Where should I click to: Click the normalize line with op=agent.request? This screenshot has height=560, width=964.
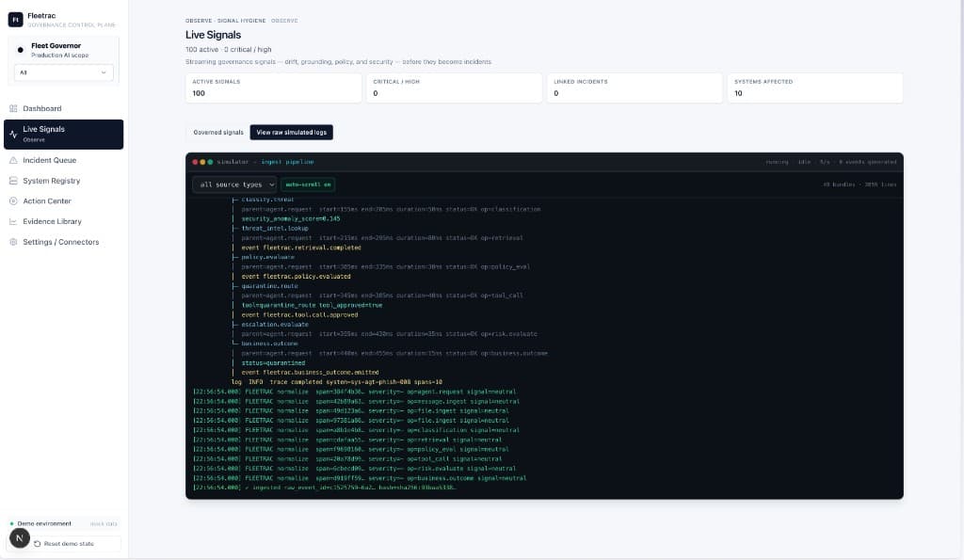(355, 392)
